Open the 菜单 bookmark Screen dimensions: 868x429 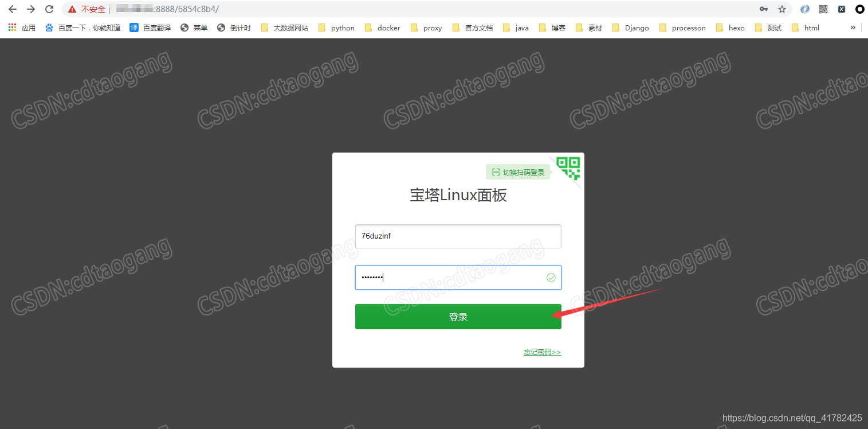point(194,28)
